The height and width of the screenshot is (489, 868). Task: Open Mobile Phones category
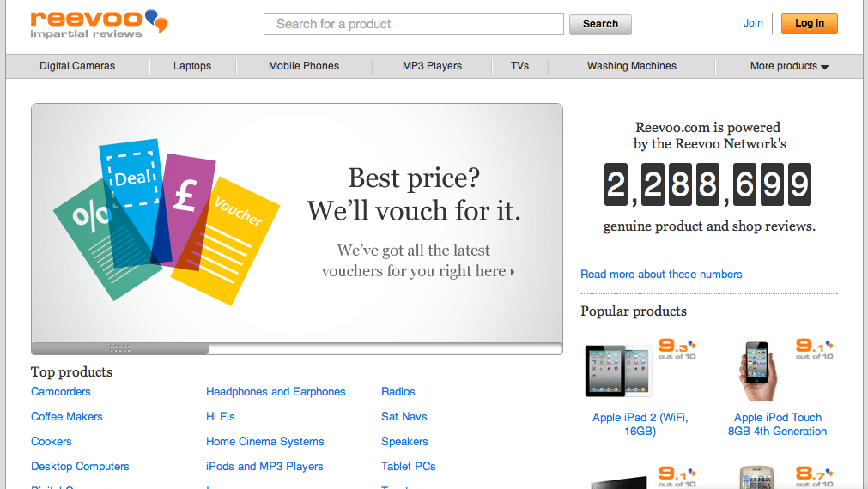pyautogui.click(x=304, y=66)
